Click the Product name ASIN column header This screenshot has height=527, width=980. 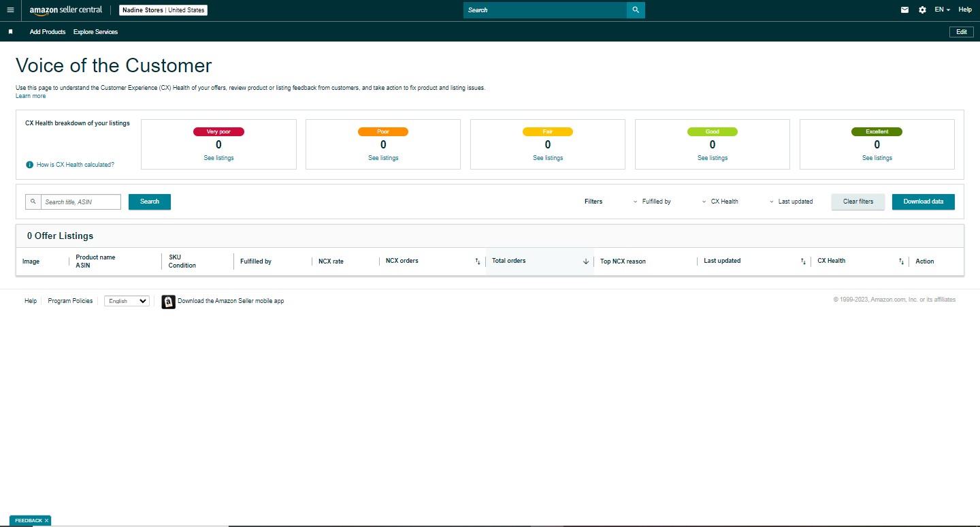95,261
